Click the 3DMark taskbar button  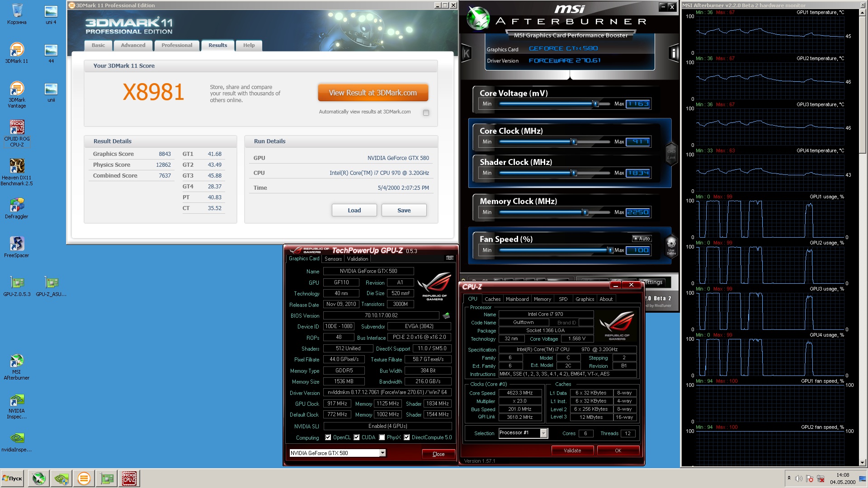[x=84, y=478]
